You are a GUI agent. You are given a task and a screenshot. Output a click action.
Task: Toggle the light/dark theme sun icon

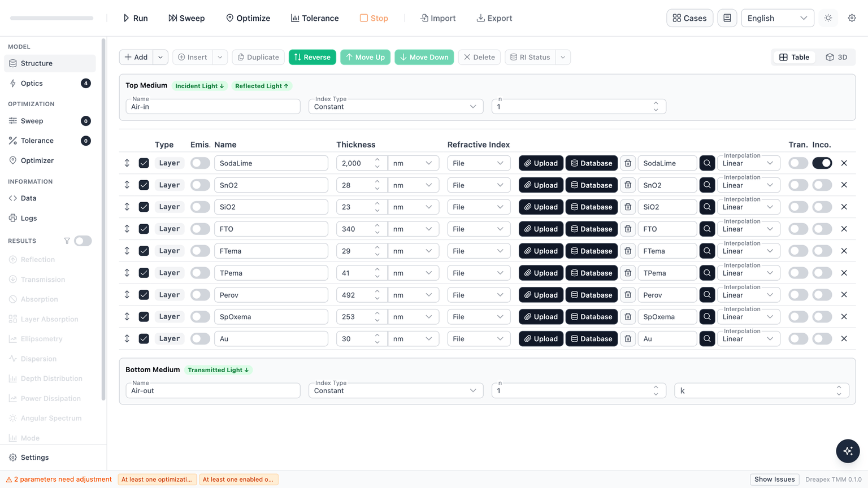[x=828, y=18]
